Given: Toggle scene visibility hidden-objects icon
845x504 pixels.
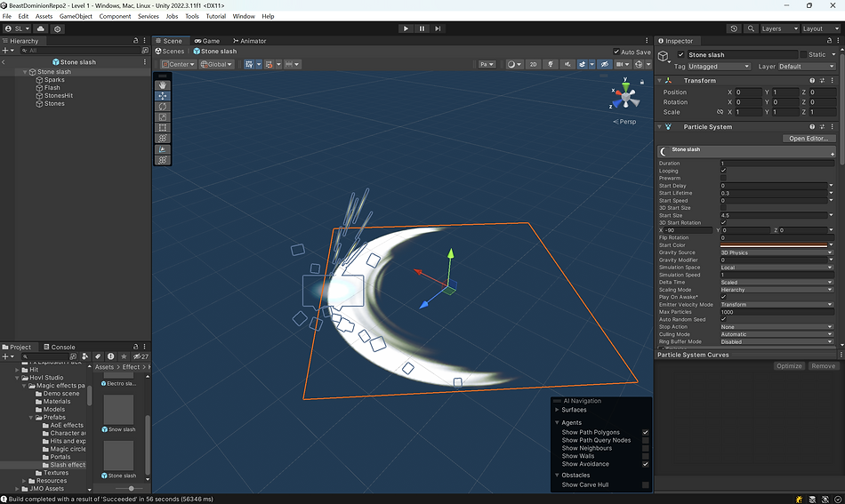Looking at the screenshot, I should pyautogui.click(x=605, y=64).
